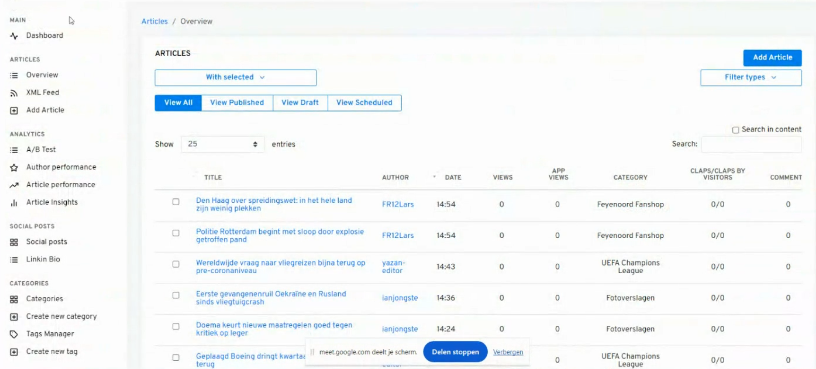The width and height of the screenshot is (816, 369).
Task: Open the Wereldwijde vraag naar vliegreizen article
Action: (280, 267)
